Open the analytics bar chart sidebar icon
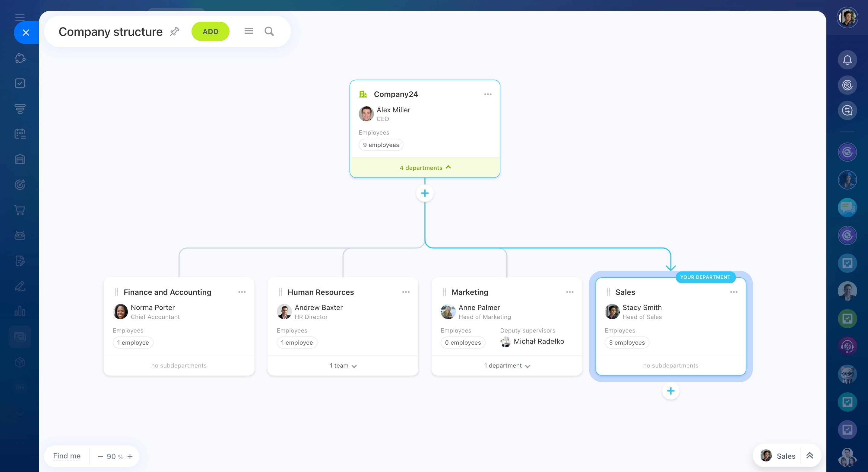 20,311
